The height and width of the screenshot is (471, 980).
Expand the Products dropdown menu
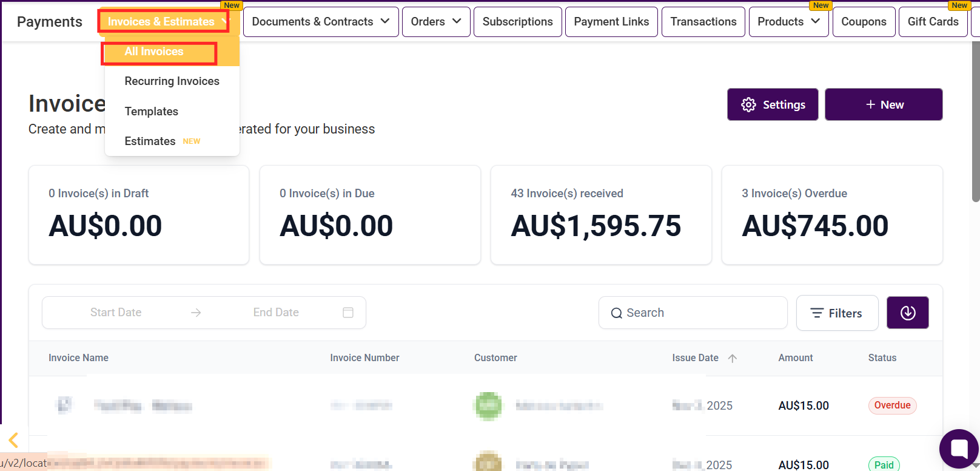click(x=788, y=22)
